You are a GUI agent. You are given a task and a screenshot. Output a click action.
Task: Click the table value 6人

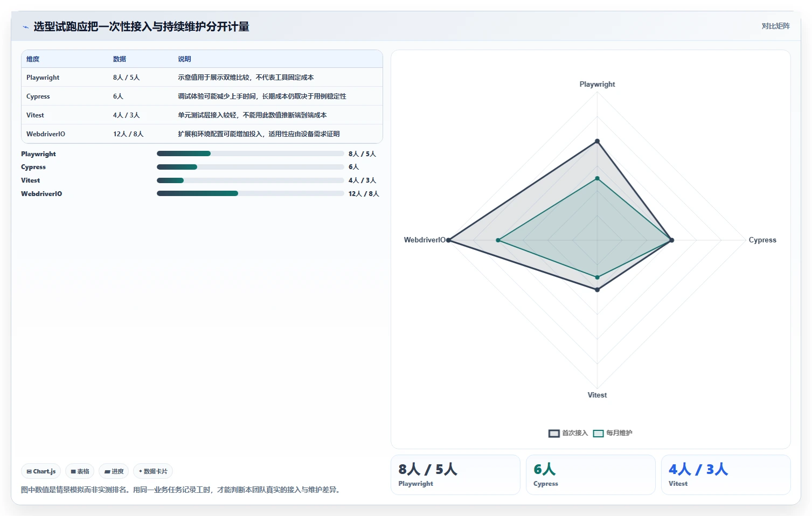click(x=118, y=96)
